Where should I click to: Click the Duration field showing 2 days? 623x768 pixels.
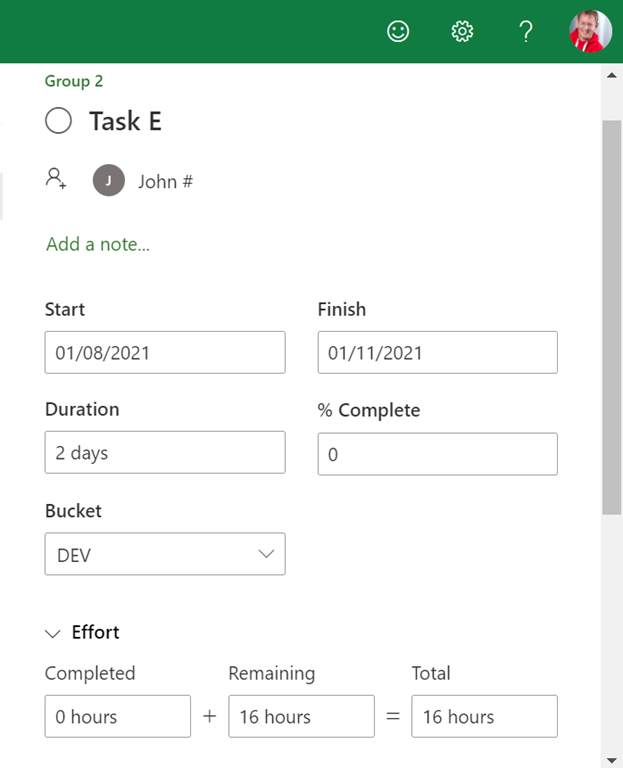(x=165, y=453)
